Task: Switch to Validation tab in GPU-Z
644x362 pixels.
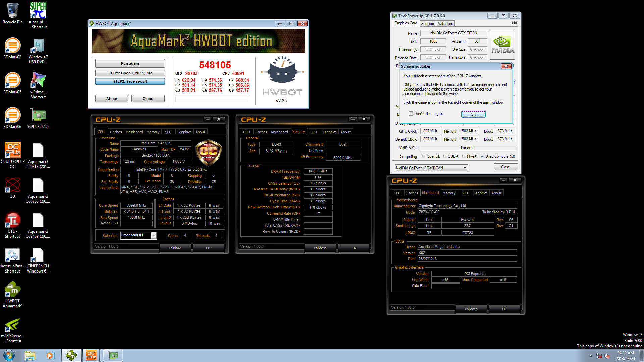Action: (x=445, y=24)
